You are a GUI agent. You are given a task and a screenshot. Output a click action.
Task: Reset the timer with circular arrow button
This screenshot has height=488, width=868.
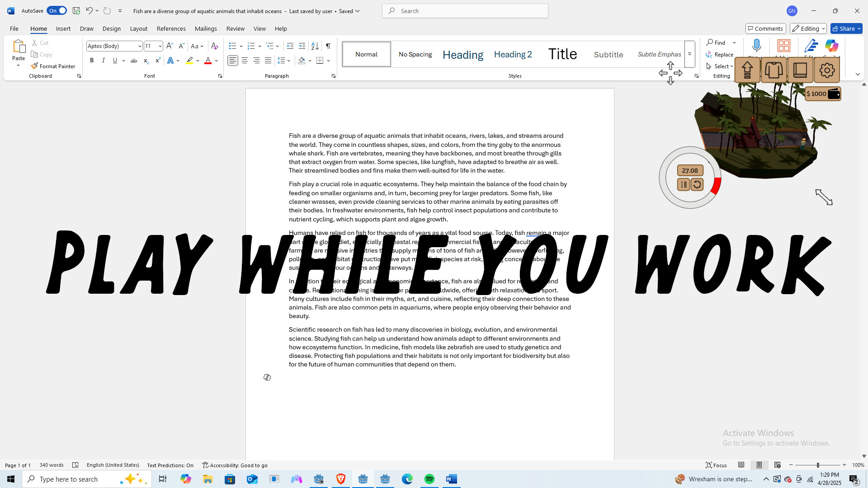(697, 184)
